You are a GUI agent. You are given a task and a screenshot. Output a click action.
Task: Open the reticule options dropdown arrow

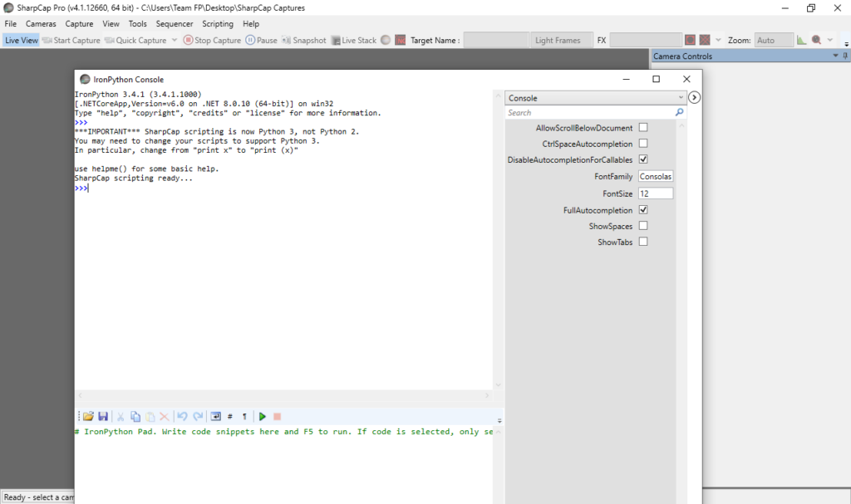click(x=718, y=40)
